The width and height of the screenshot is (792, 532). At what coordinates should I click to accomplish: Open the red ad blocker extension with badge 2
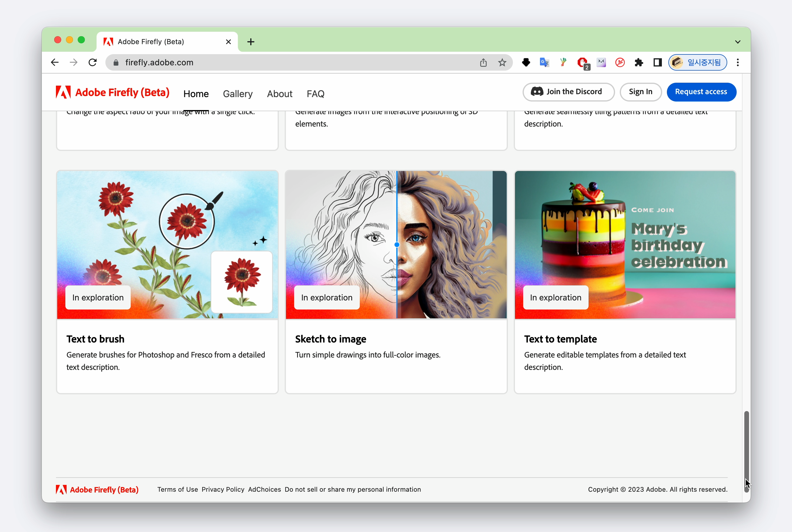click(x=583, y=63)
